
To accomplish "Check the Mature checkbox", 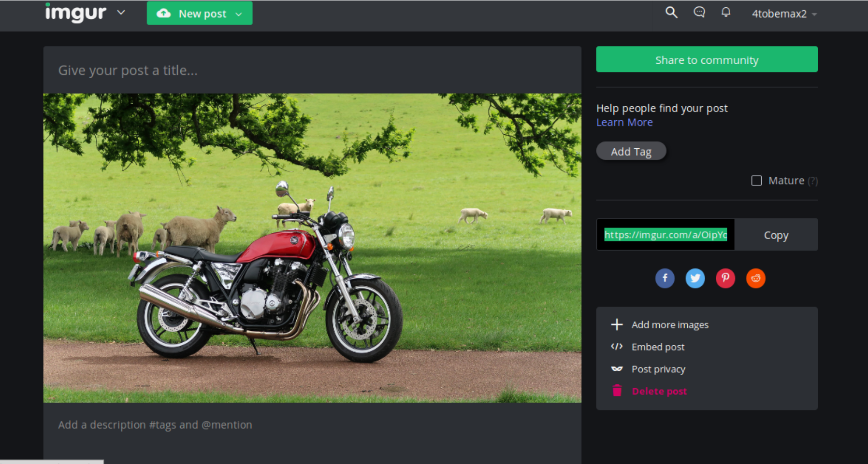I will click(757, 181).
